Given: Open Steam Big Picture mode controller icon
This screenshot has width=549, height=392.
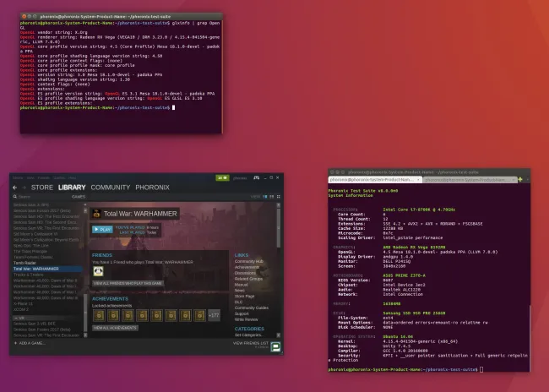Looking at the screenshot, I should pos(257,178).
